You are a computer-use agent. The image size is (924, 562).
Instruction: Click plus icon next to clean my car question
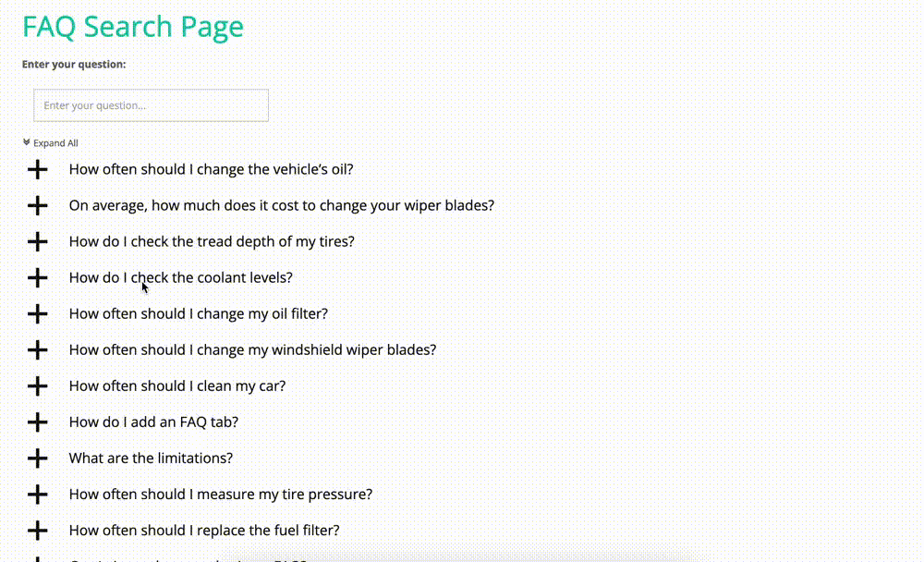coord(37,386)
